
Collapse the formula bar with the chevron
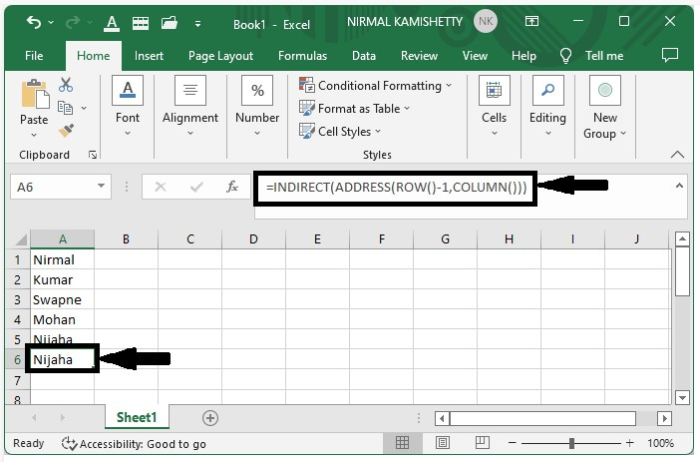679,186
